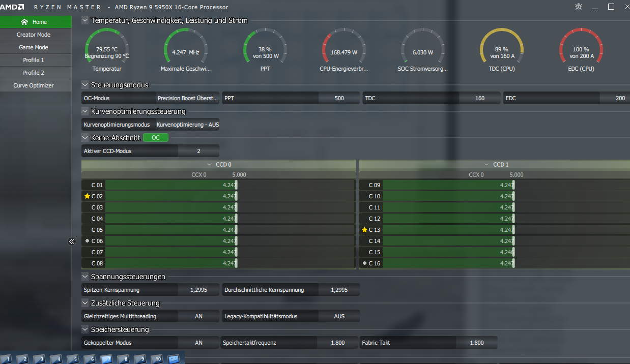Switch to virtual desktop 6 icon
630x364 pixels.
[89, 359]
